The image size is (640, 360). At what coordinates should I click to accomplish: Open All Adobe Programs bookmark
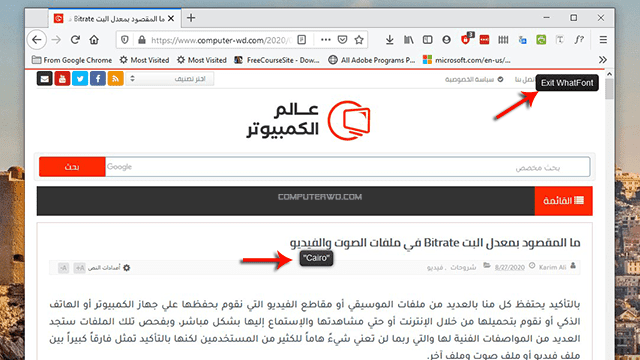[372, 60]
